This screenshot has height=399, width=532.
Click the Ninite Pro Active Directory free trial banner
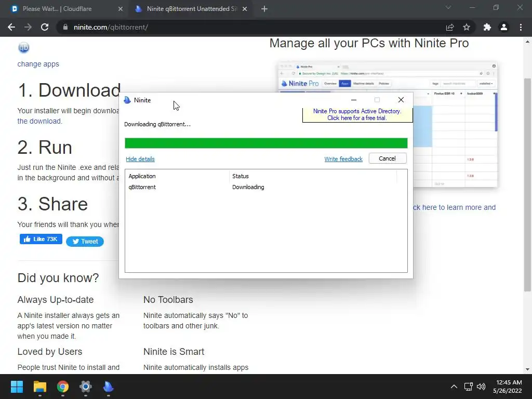click(357, 115)
